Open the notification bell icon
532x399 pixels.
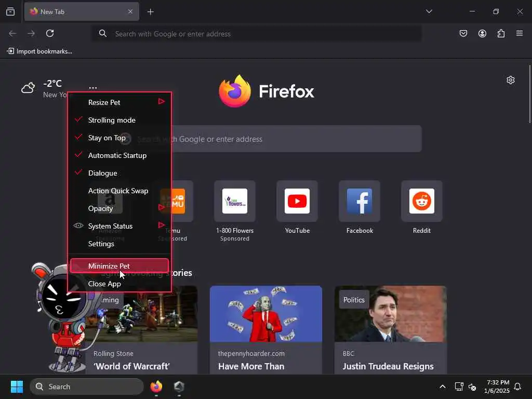coord(517,387)
